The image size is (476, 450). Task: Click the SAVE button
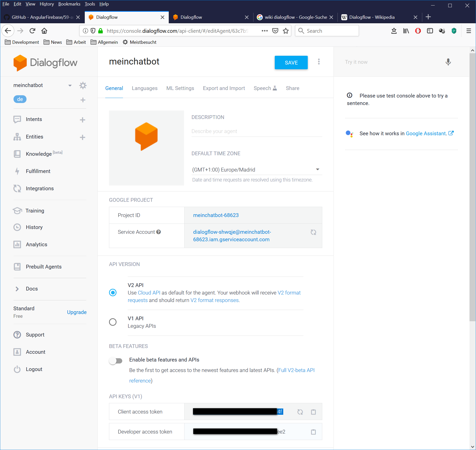tap(291, 62)
